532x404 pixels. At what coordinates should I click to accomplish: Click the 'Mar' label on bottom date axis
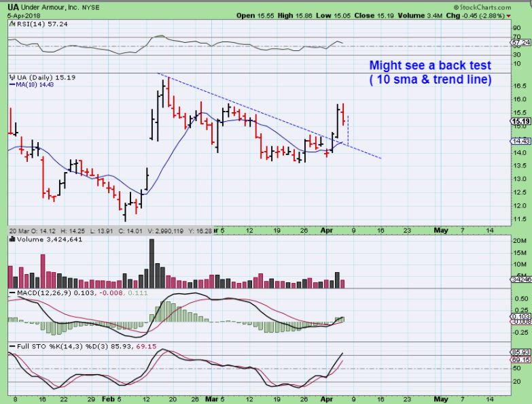tap(212, 399)
